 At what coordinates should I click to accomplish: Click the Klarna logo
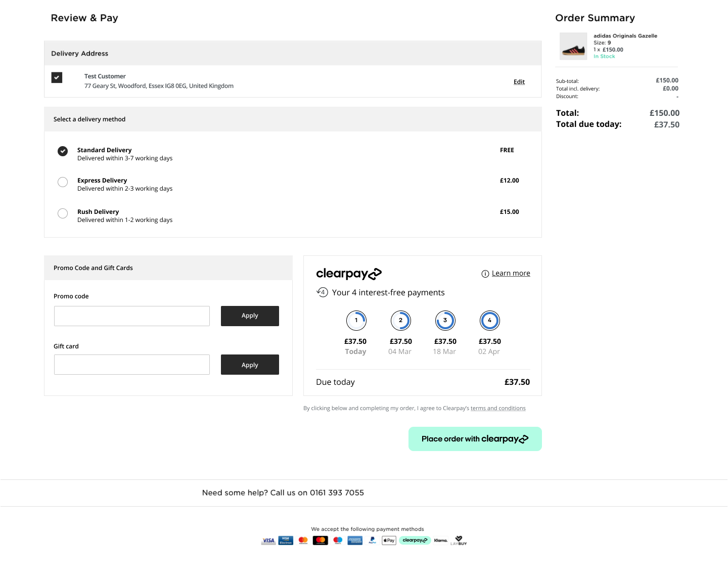tap(441, 541)
